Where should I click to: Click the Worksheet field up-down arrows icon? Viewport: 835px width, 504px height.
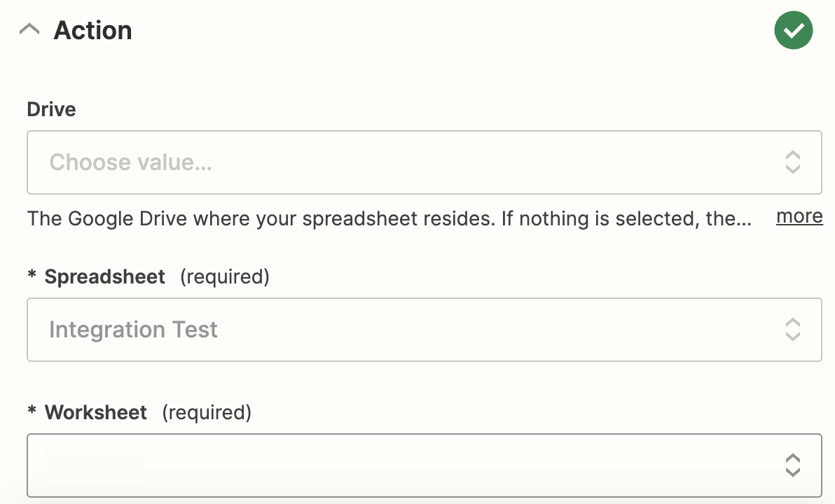[x=792, y=465]
